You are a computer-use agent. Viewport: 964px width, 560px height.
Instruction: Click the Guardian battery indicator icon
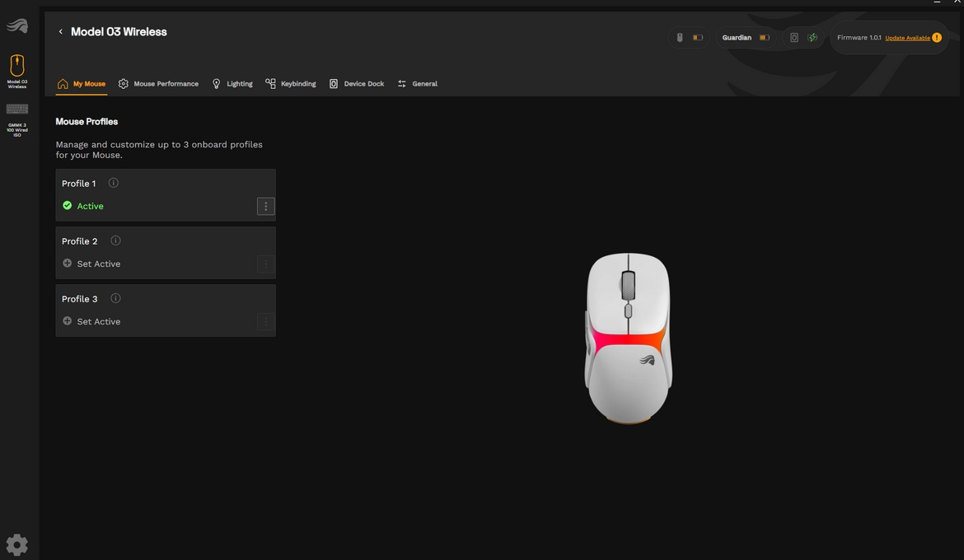point(764,38)
